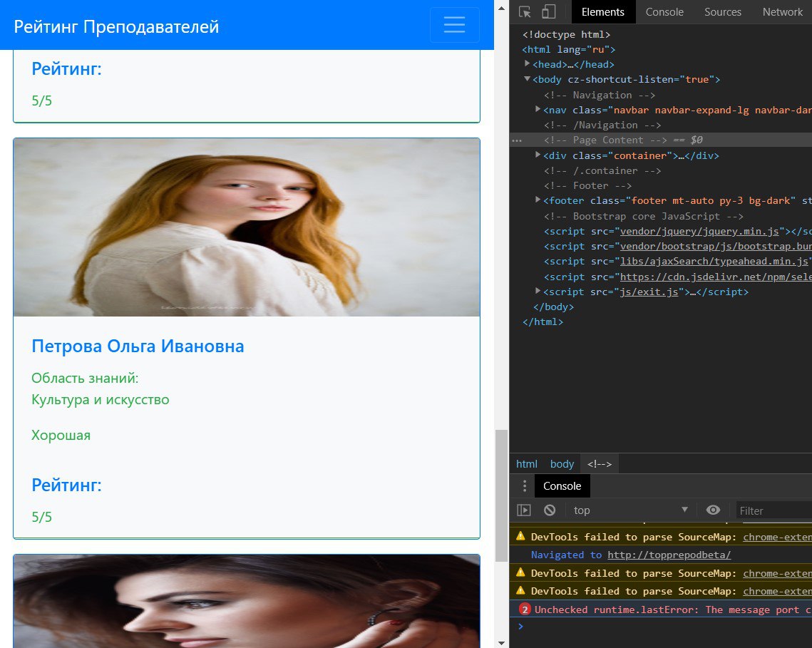
Task: Select the doctype html line
Action: coord(566,34)
